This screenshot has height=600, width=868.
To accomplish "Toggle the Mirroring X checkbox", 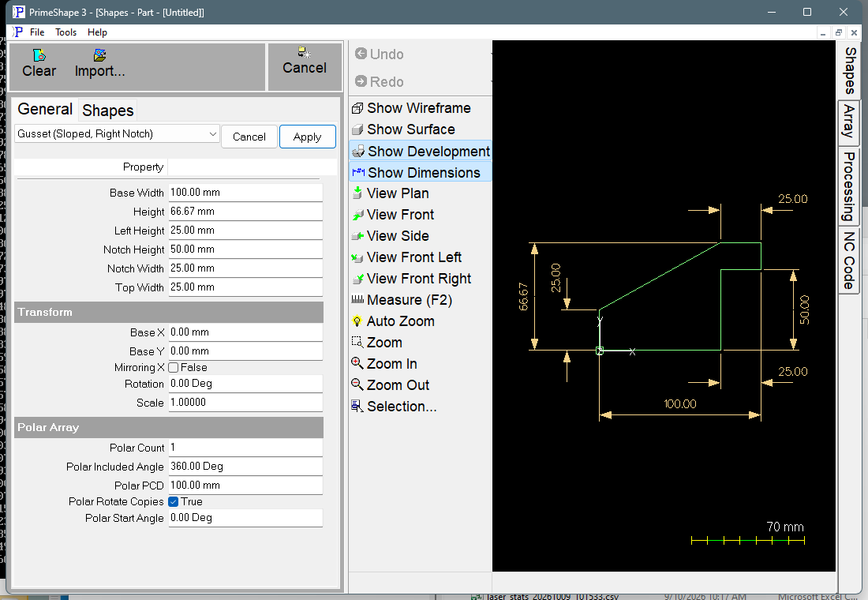I will pos(174,367).
